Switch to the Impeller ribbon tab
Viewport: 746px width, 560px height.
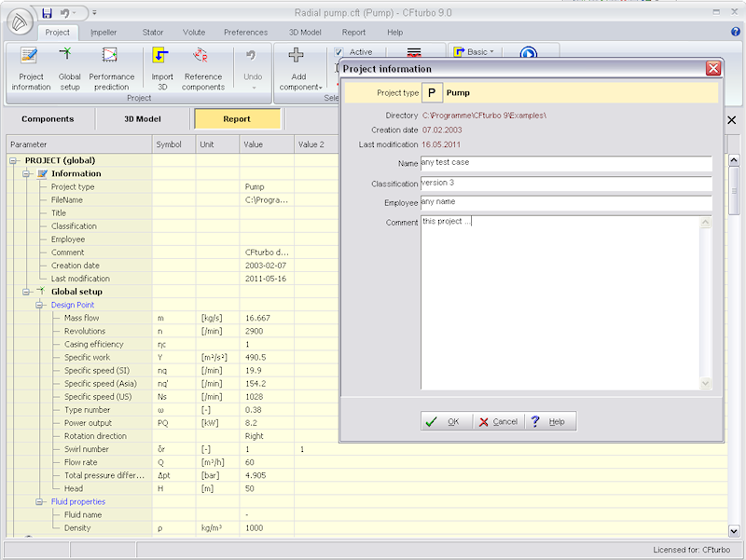[104, 33]
